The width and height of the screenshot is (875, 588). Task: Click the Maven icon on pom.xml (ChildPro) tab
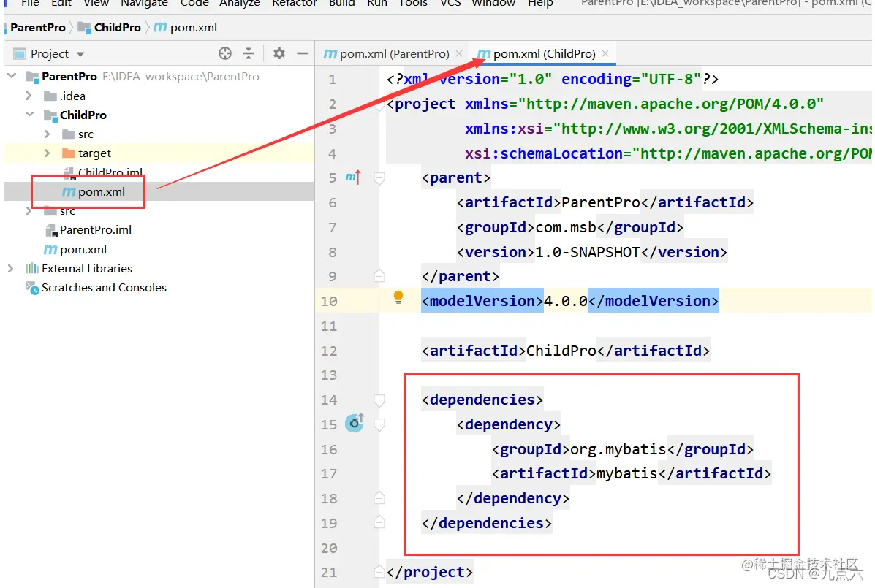pos(484,53)
